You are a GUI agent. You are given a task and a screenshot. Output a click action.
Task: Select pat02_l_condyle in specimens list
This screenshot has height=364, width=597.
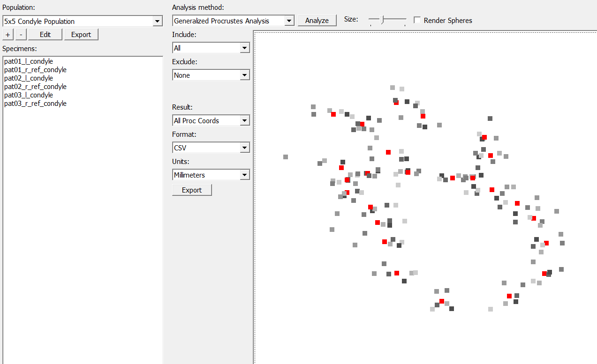[28, 78]
